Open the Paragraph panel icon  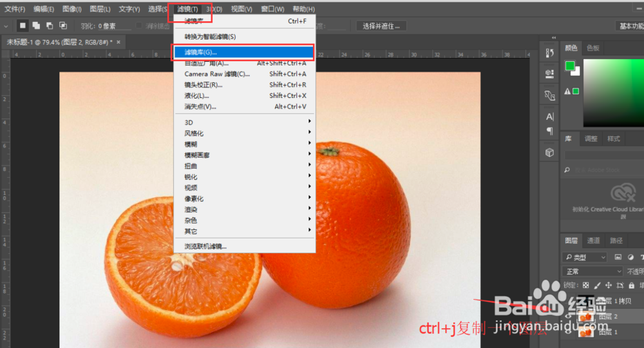[x=549, y=131]
